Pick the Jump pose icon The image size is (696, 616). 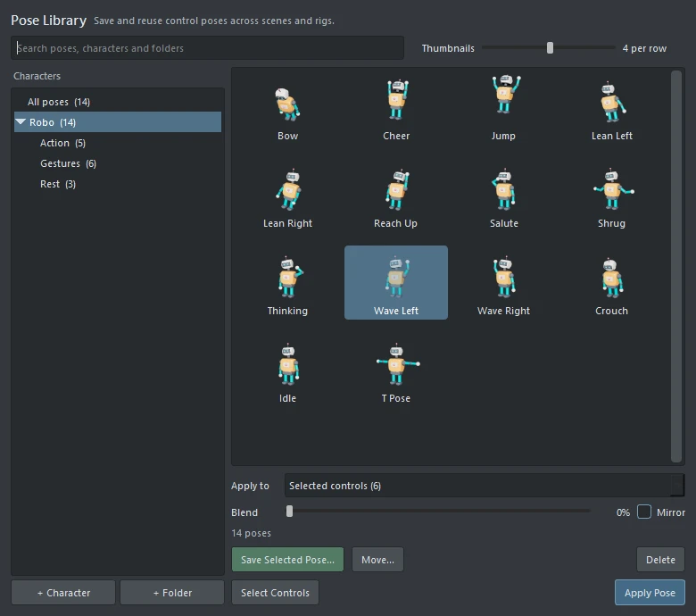[x=506, y=94]
